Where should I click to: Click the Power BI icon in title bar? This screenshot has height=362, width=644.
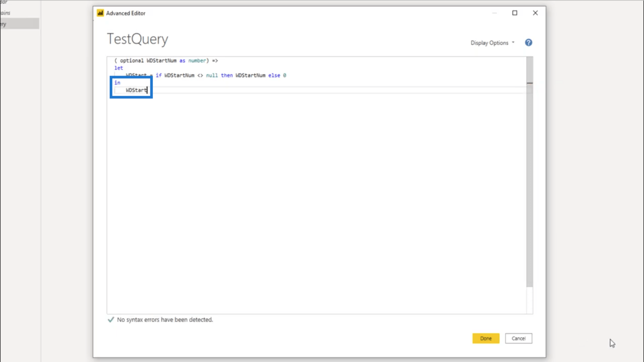(x=100, y=13)
